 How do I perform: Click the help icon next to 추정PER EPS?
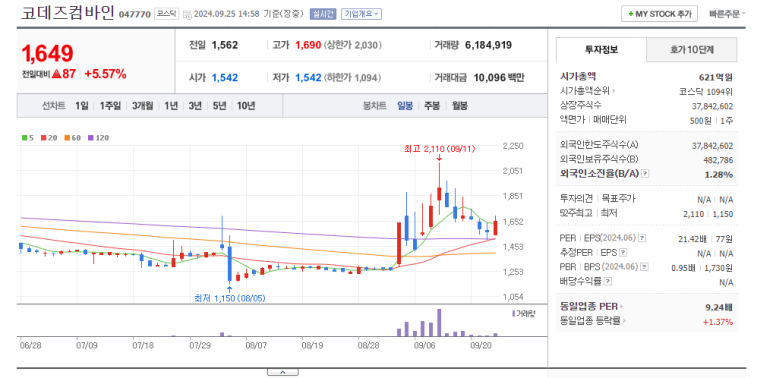point(623,253)
